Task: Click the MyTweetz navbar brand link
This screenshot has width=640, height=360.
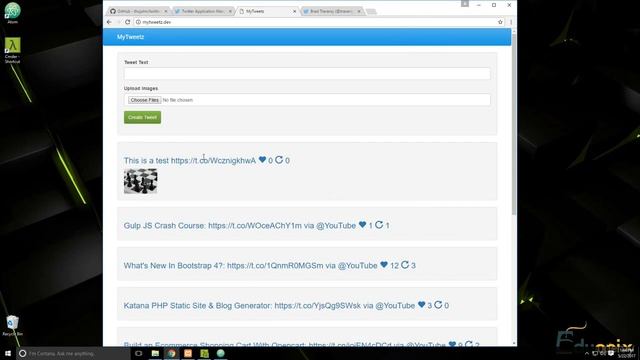Action: pos(131,37)
